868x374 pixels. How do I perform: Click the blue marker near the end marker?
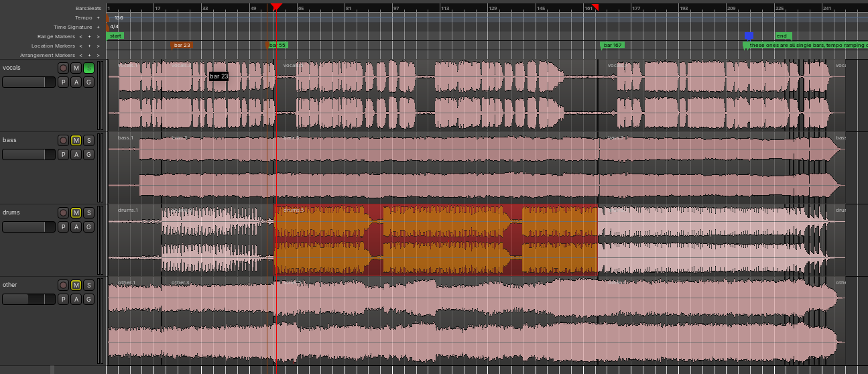coord(749,36)
